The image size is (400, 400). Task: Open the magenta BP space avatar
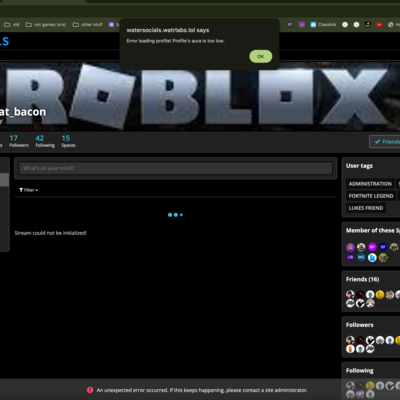pyautogui.click(x=372, y=247)
